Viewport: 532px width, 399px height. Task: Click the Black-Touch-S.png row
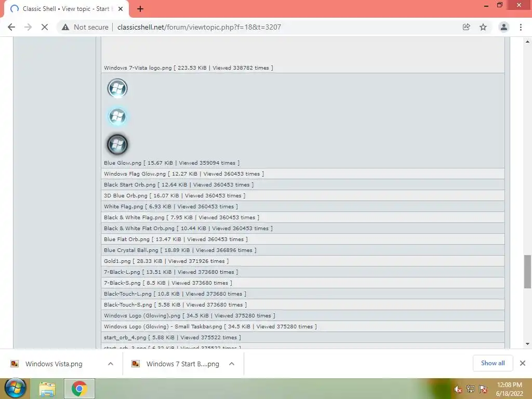click(303, 304)
